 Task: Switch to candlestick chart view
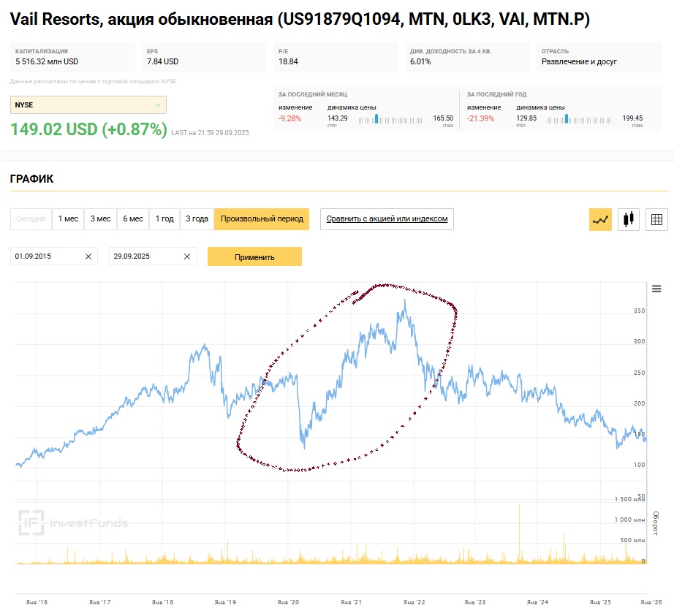(x=629, y=219)
